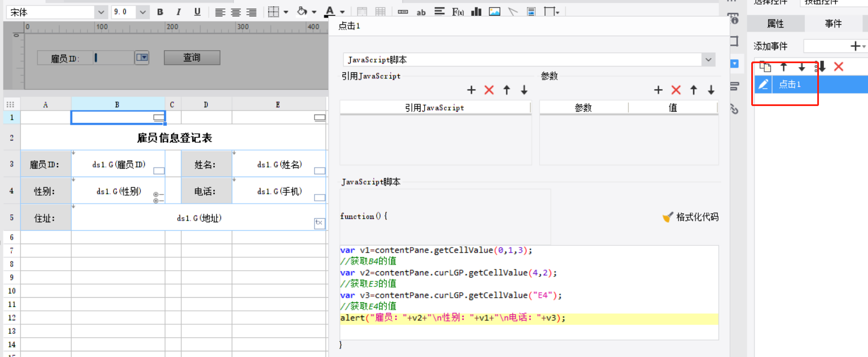
Task: Open the font color picker marked A
Action: [330, 12]
